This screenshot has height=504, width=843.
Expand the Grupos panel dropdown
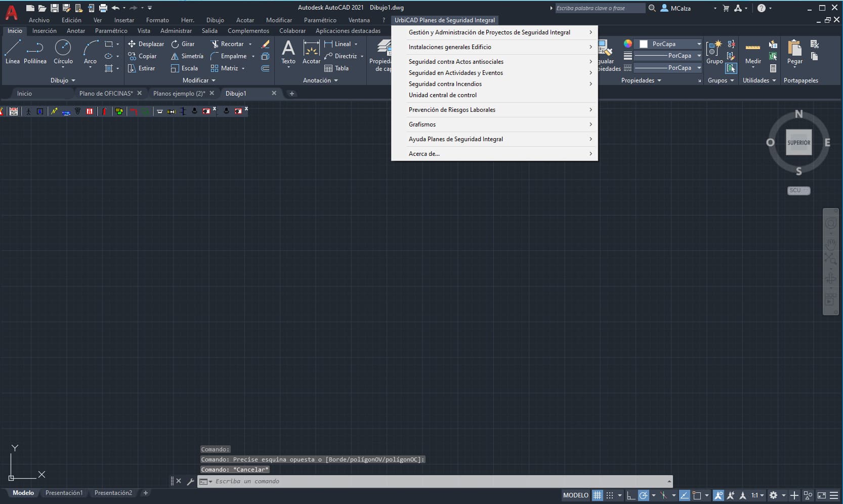click(721, 80)
